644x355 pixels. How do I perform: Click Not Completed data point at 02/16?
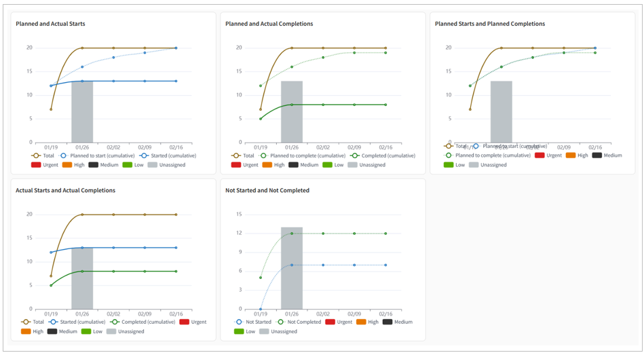tap(385, 233)
